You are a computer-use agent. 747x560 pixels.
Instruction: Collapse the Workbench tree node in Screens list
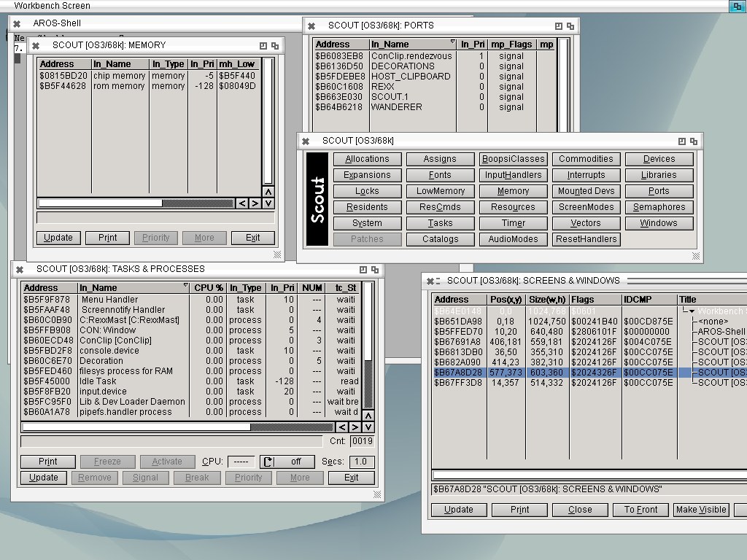pyautogui.click(x=691, y=311)
